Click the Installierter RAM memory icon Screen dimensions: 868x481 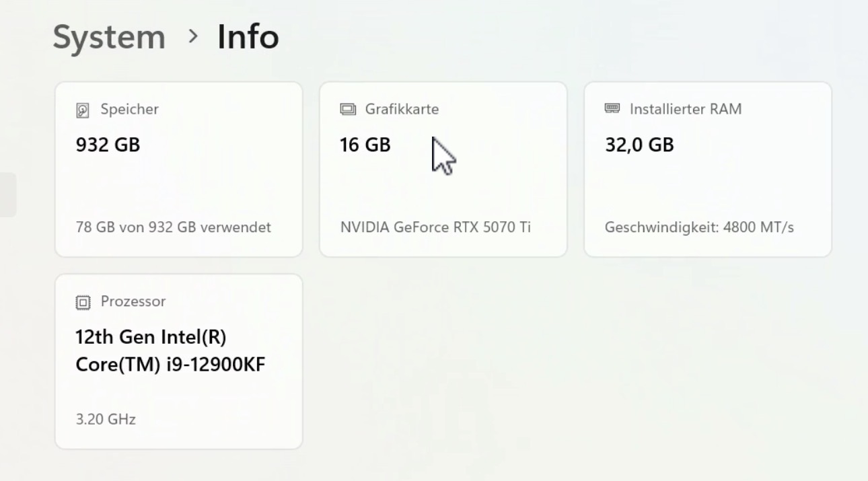pyautogui.click(x=612, y=108)
